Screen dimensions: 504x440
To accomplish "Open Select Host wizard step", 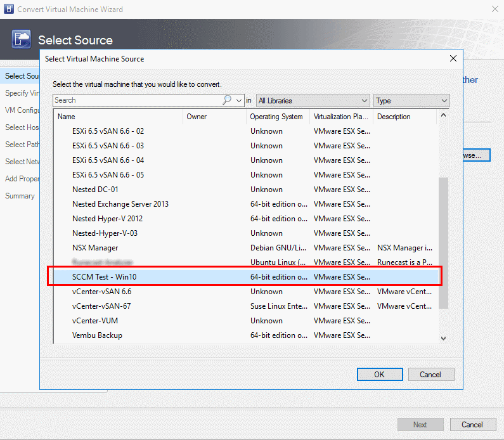I will point(22,127).
